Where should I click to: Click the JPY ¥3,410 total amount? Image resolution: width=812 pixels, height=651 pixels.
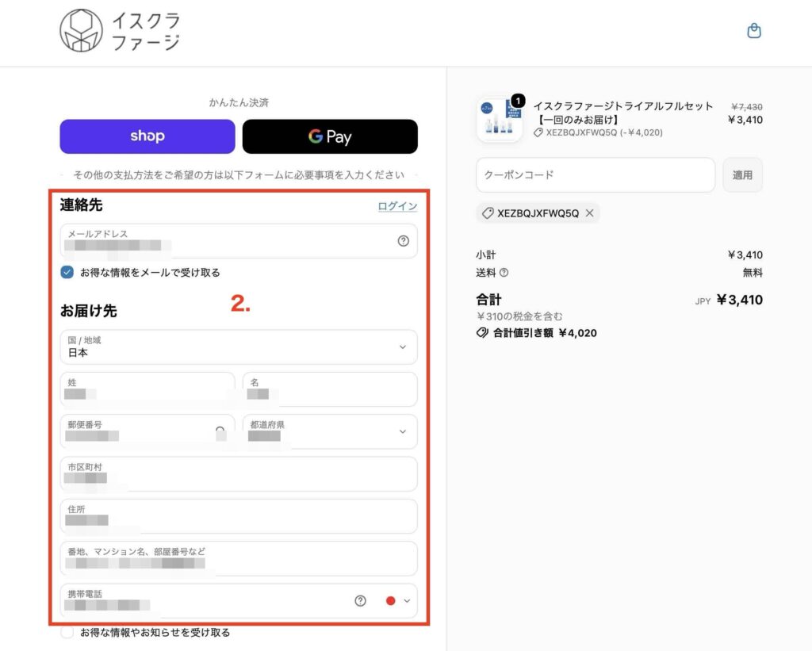point(729,300)
